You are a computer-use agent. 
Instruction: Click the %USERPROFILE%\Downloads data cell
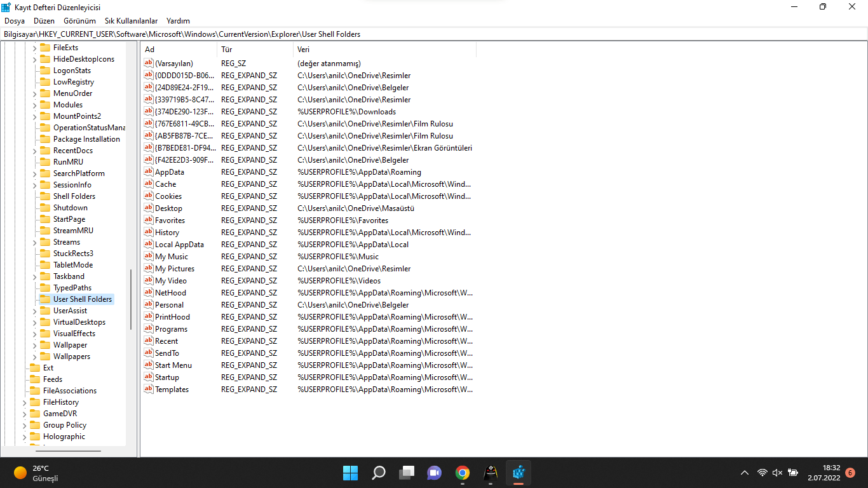pos(346,111)
